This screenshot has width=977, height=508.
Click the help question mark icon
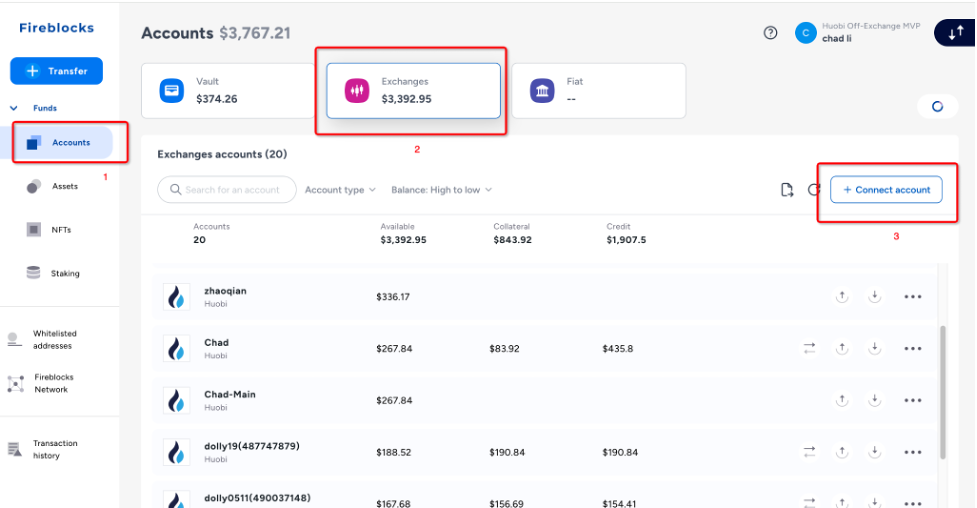click(770, 32)
